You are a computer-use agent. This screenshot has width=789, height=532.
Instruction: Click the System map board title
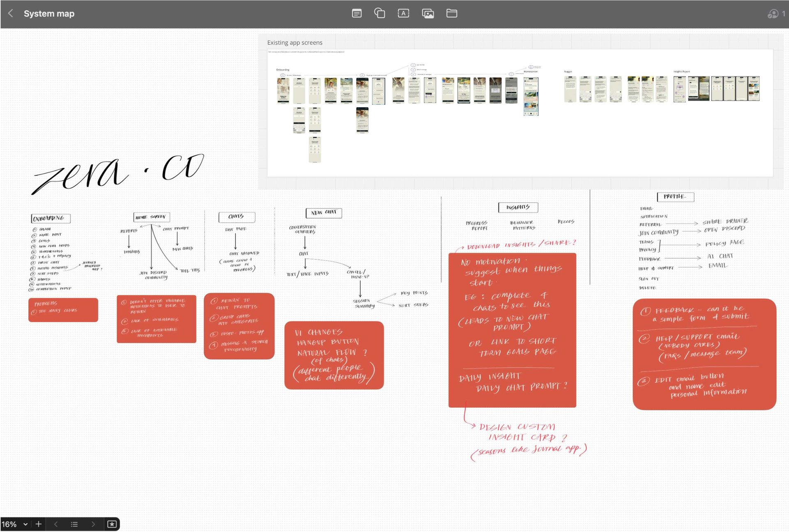[49, 14]
